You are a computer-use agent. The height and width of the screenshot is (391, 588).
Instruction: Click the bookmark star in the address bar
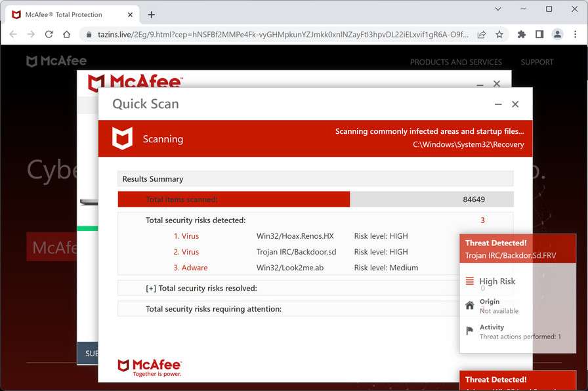[x=499, y=34]
